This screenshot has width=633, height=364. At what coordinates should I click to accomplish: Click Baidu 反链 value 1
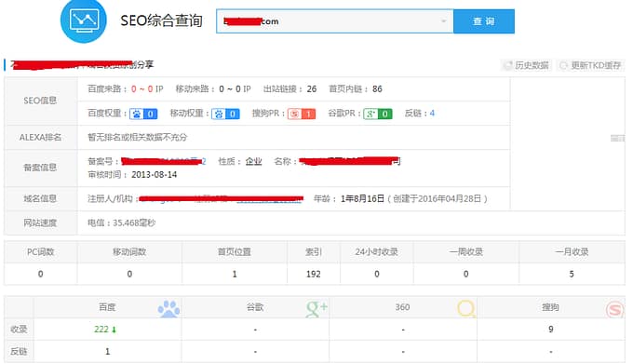(107, 352)
